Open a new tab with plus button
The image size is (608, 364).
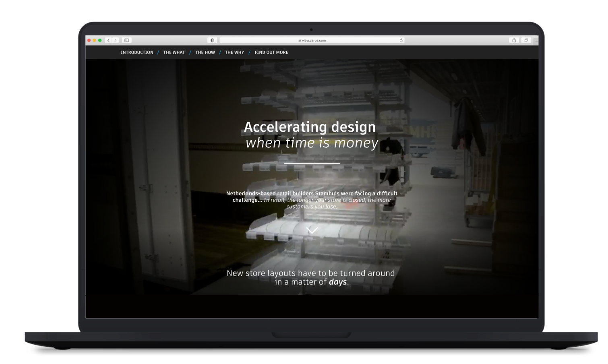[536, 41]
